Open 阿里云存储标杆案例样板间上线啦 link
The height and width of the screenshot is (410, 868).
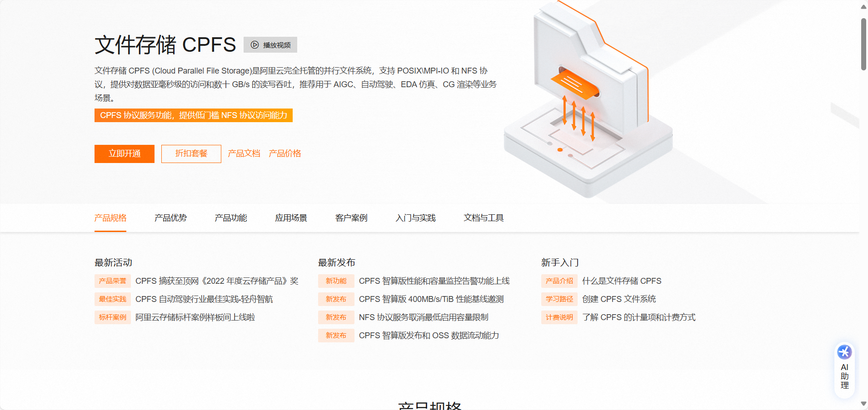[195, 317]
